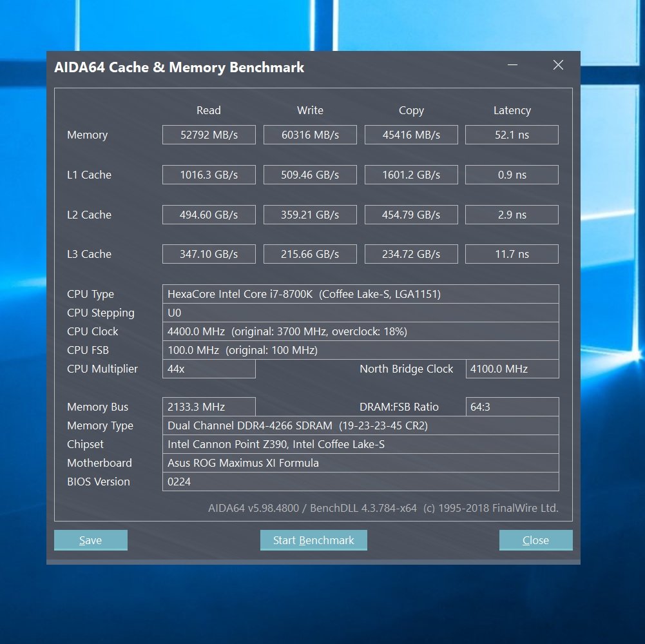Click the Close button

click(x=535, y=540)
